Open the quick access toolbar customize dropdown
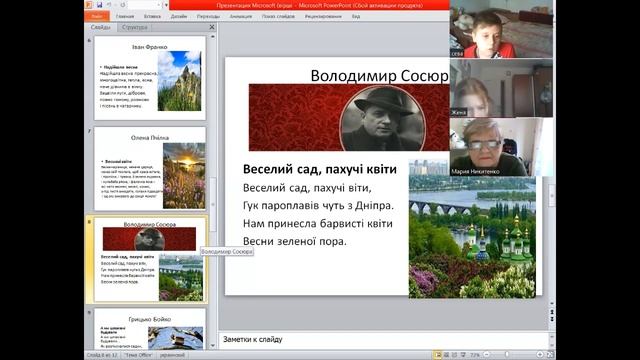The height and width of the screenshot is (360, 640). click(166, 5)
